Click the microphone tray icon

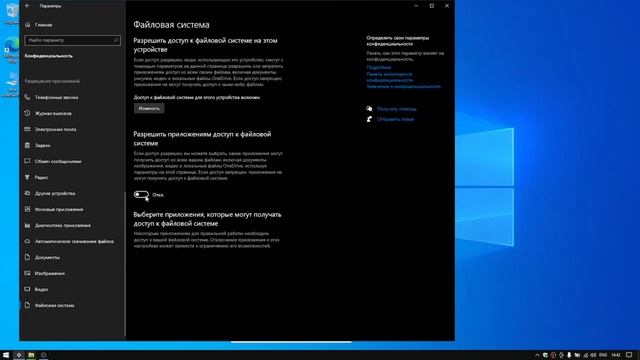pyautogui.click(x=569, y=355)
